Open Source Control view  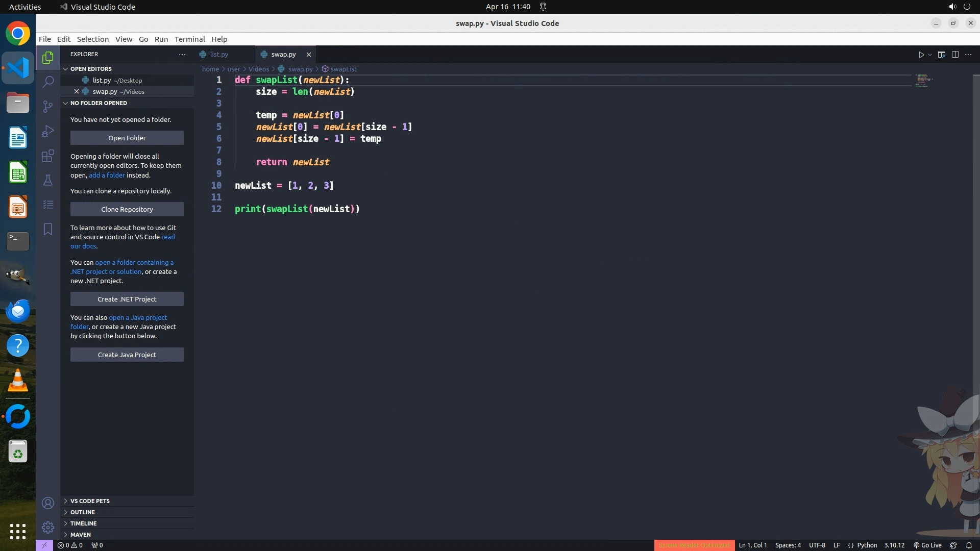[48, 106]
